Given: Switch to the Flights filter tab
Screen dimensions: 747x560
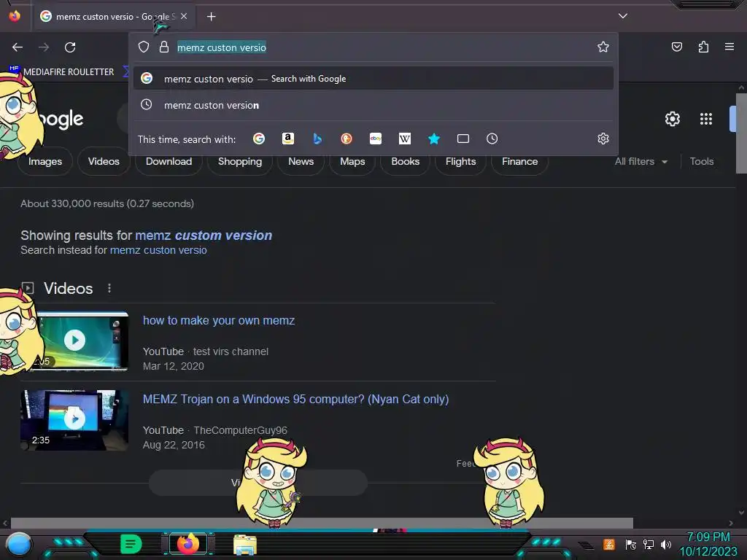Looking at the screenshot, I should point(461,161).
